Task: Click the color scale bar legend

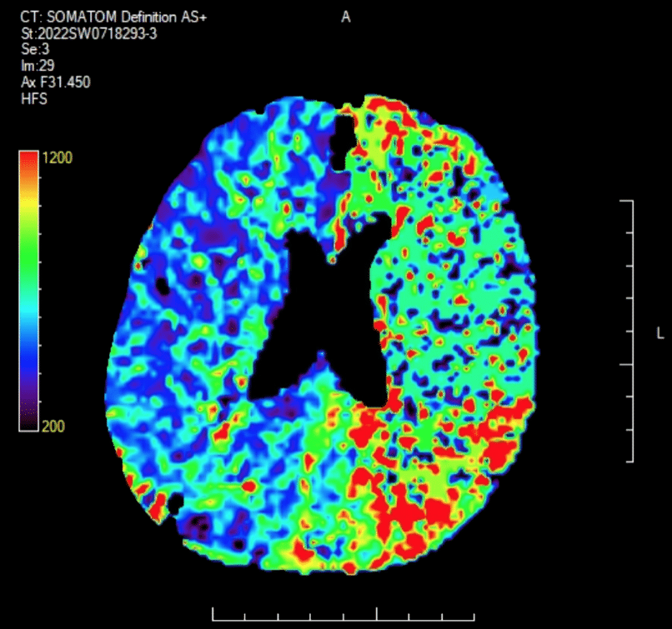Action: [x=29, y=291]
